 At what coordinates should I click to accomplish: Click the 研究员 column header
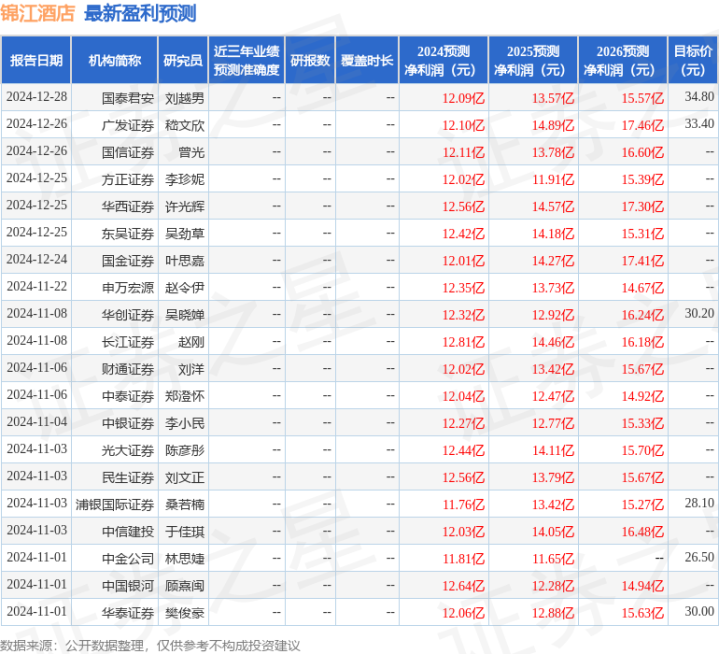(183, 61)
